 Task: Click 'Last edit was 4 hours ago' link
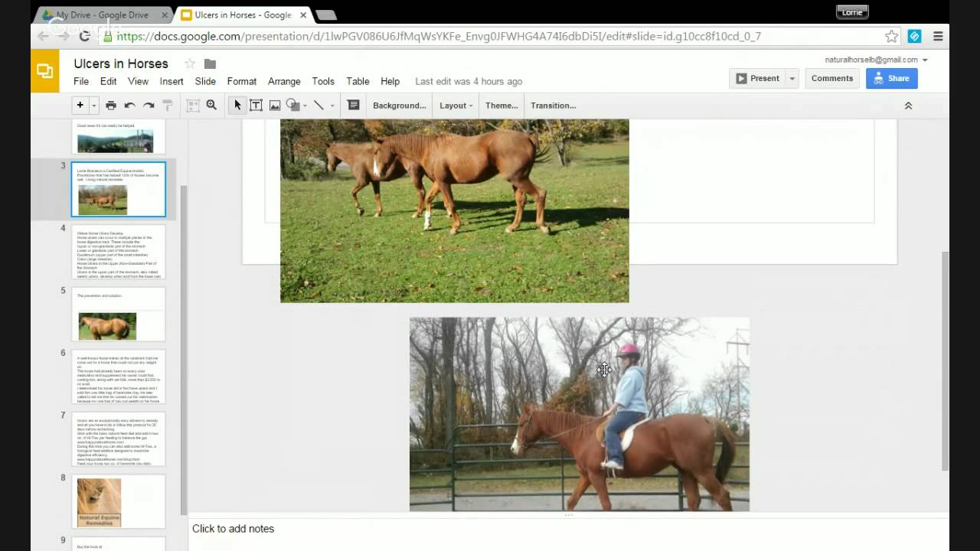469,81
